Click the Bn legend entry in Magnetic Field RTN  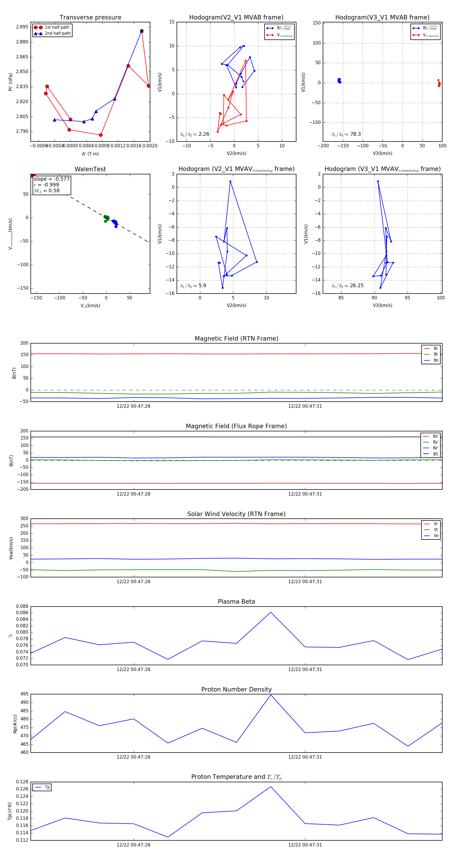click(431, 360)
